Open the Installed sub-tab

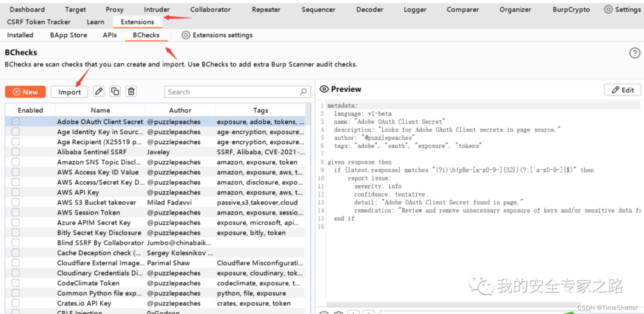[x=20, y=35]
